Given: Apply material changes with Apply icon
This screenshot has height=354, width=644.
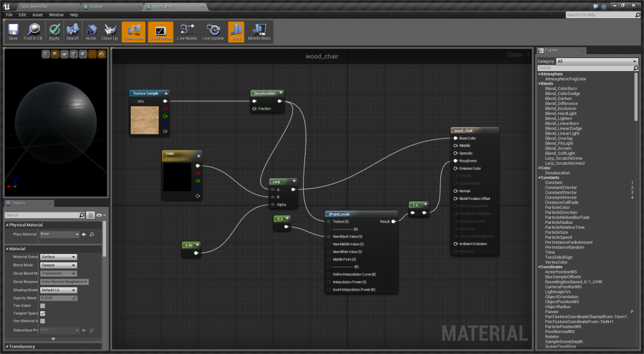Looking at the screenshot, I should (x=54, y=30).
